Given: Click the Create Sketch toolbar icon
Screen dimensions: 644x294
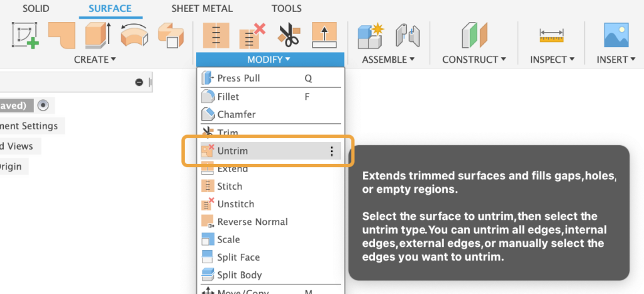Looking at the screenshot, I should tap(25, 35).
